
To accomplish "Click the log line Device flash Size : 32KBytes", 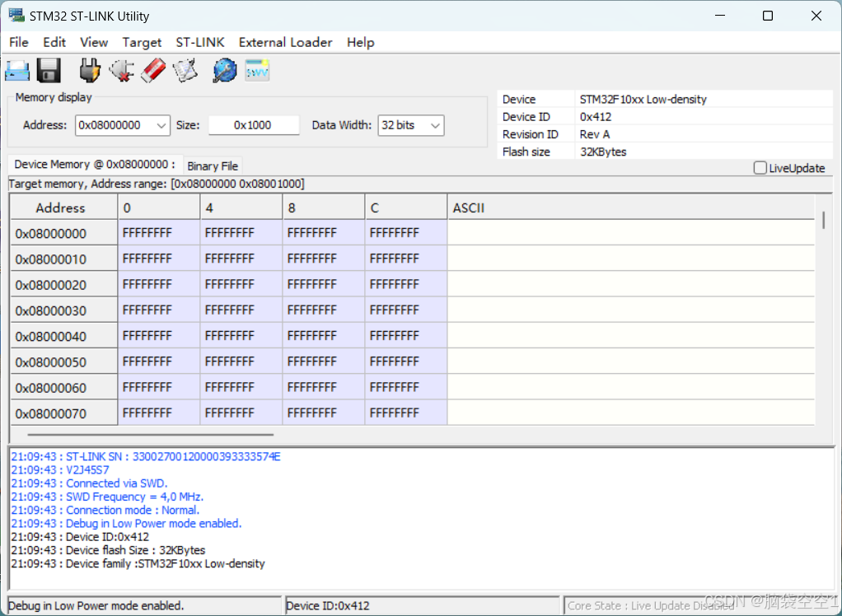I will (x=108, y=551).
